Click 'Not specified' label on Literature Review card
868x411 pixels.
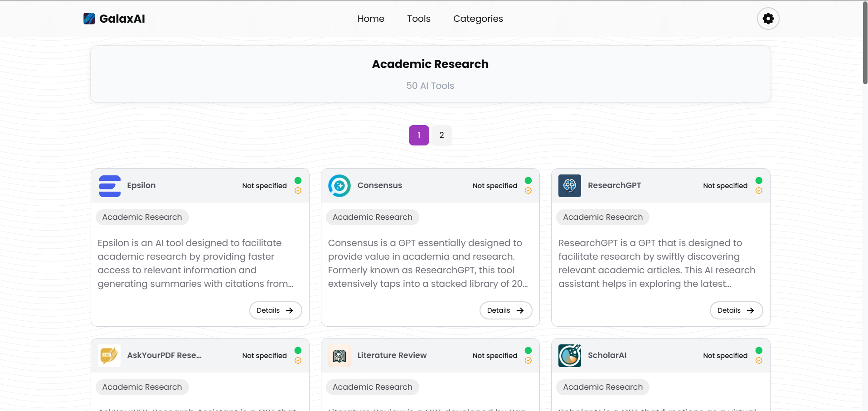(x=495, y=356)
